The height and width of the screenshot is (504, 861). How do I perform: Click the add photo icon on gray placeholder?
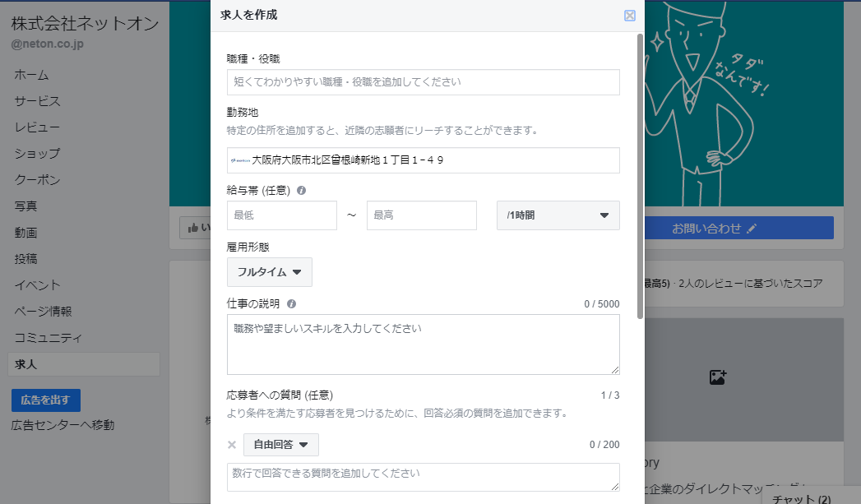pyautogui.click(x=719, y=376)
